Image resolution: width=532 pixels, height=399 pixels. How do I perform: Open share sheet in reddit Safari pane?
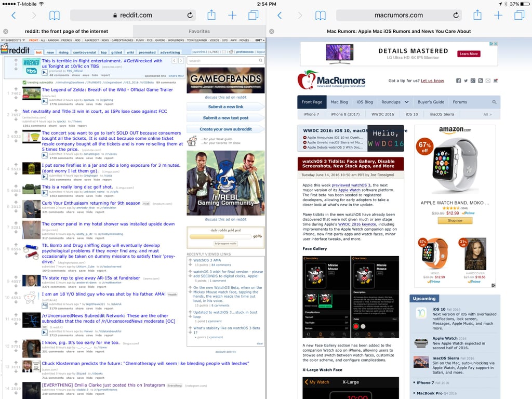coord(211,15)
